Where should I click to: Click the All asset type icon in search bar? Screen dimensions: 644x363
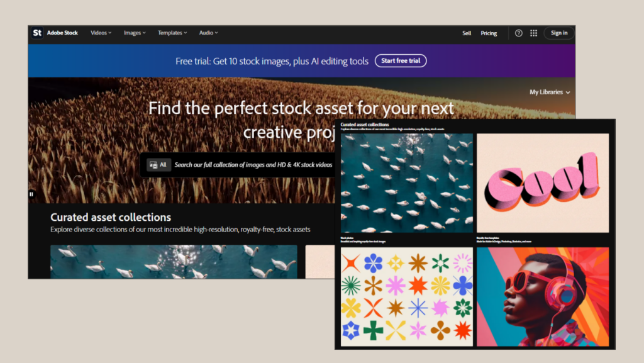[158, 165]
